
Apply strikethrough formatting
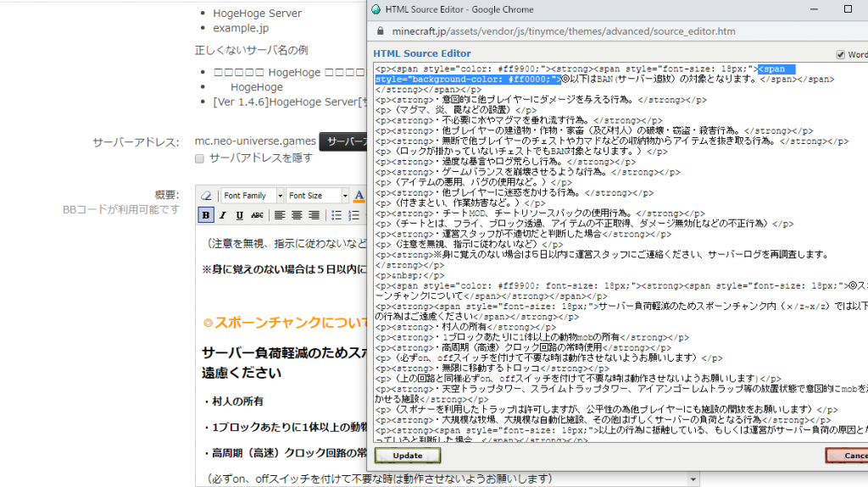(x=257, y=215)
